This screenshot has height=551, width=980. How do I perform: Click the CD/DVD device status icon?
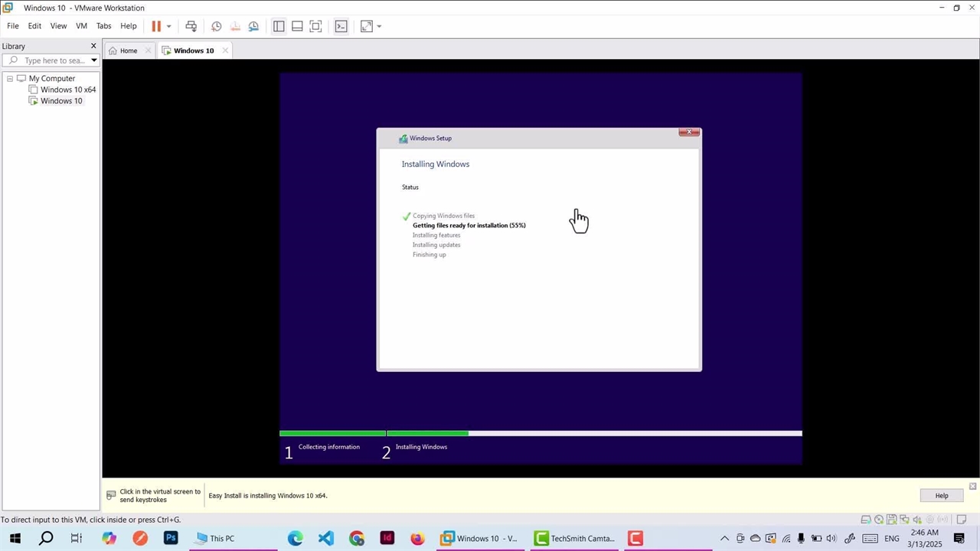coord(879,520)
